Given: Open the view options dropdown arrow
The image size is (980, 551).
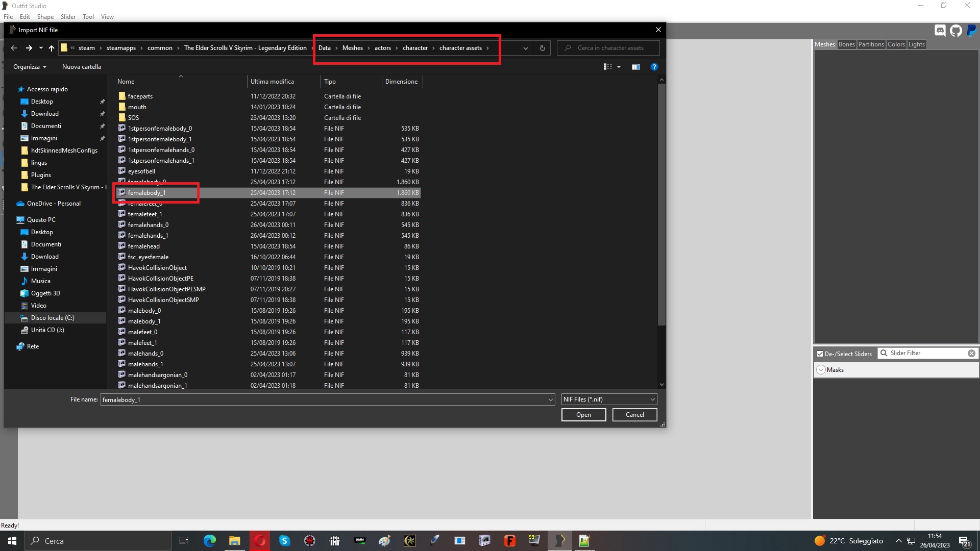Looking at the screenshot, I should click(619, 67).
